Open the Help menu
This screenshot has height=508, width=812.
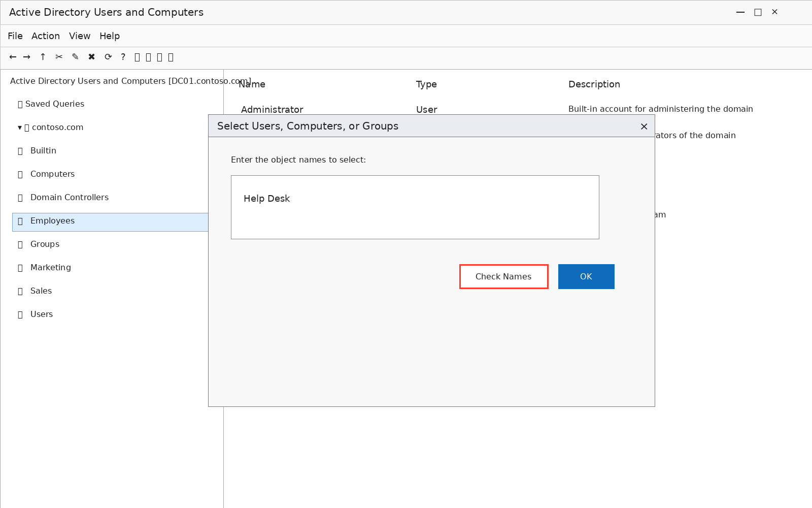(x=110, y=36)
